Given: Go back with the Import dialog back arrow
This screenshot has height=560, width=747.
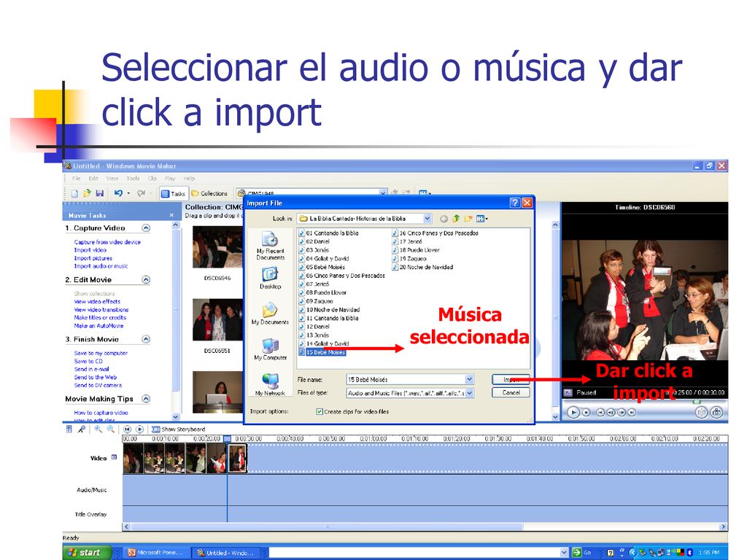Looking at the screenshot, I should click(444, 219).
